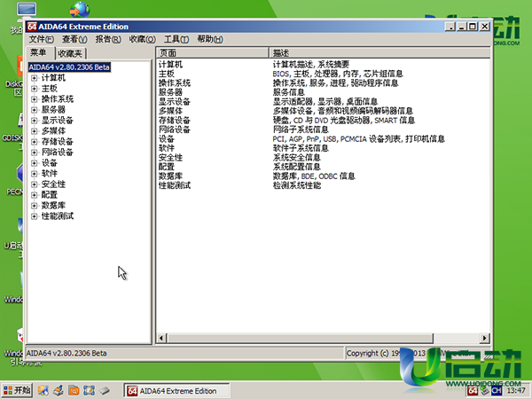
Task: Expand the 计算机 tree node
Action: 34,78
